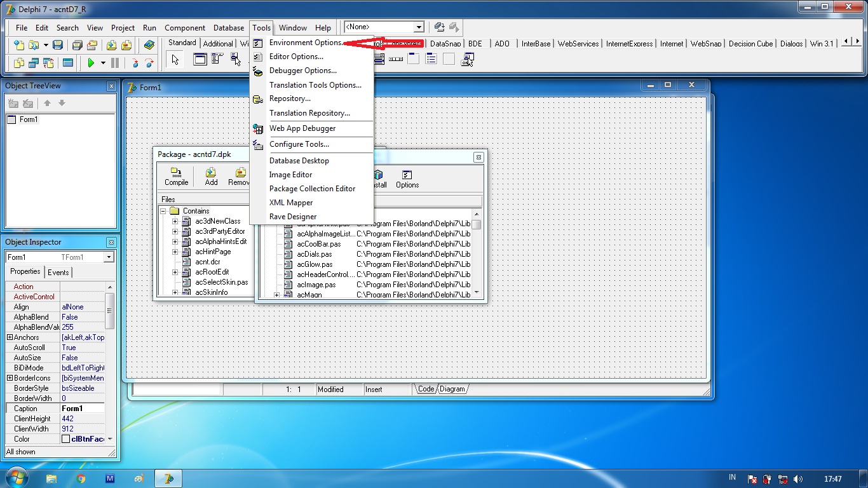Select acSelectSkin.pas in package tree

click(x=221, y=282)
